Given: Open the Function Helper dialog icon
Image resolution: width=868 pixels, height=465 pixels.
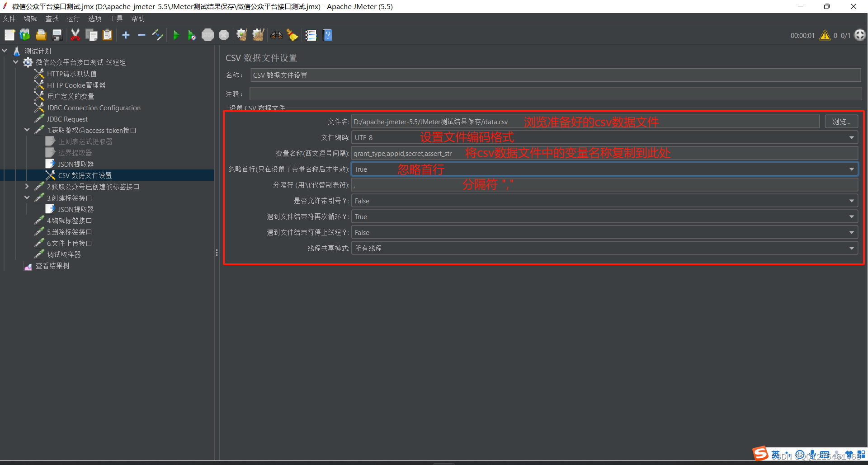Looking at the screenshot, I should (x=311, y=35).
